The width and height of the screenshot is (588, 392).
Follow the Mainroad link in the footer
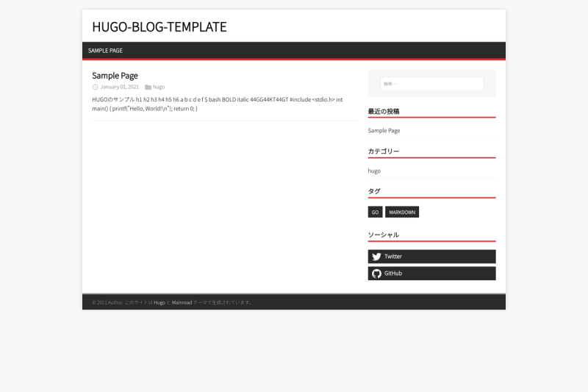(182, 302)
